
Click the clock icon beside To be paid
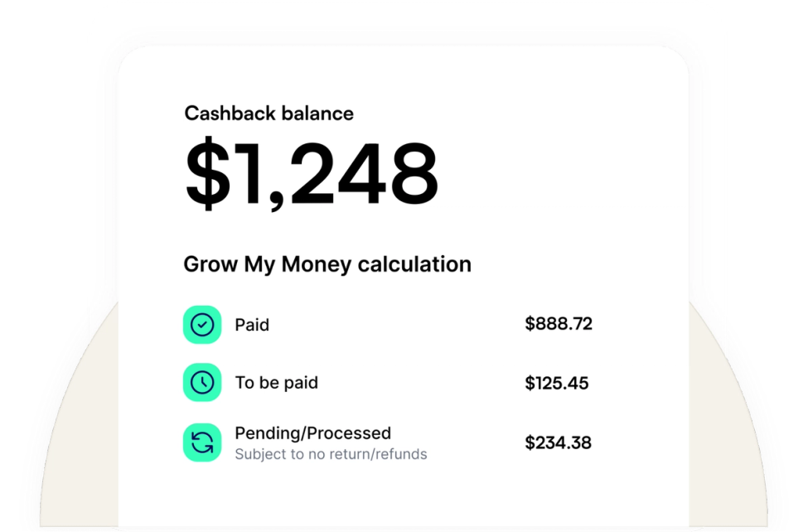click(202, 382)
